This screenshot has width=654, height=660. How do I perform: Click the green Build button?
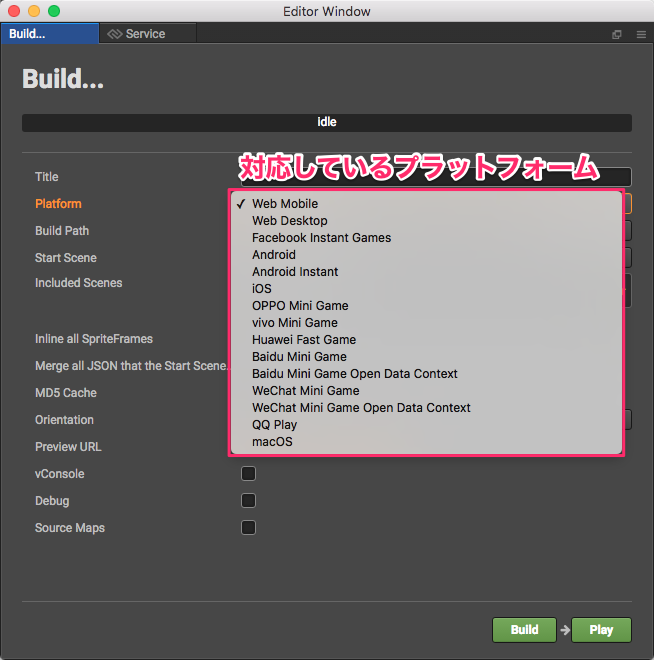[524, 630]
